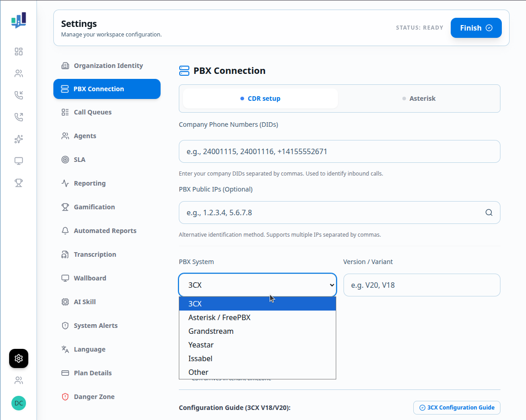Screen dimensions: 526x420
Task: Focus the Company Phone Numbers (DIDs) field
Action: click(339, 152)
